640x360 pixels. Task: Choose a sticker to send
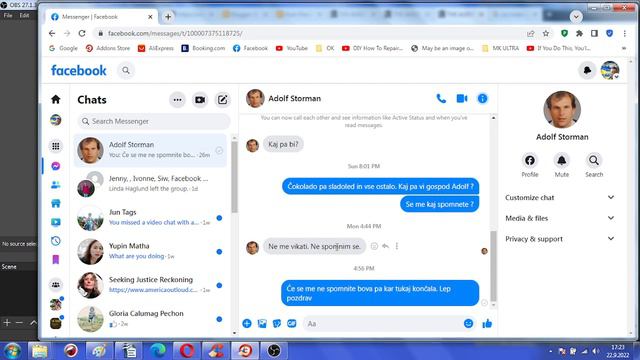point(277,324)
